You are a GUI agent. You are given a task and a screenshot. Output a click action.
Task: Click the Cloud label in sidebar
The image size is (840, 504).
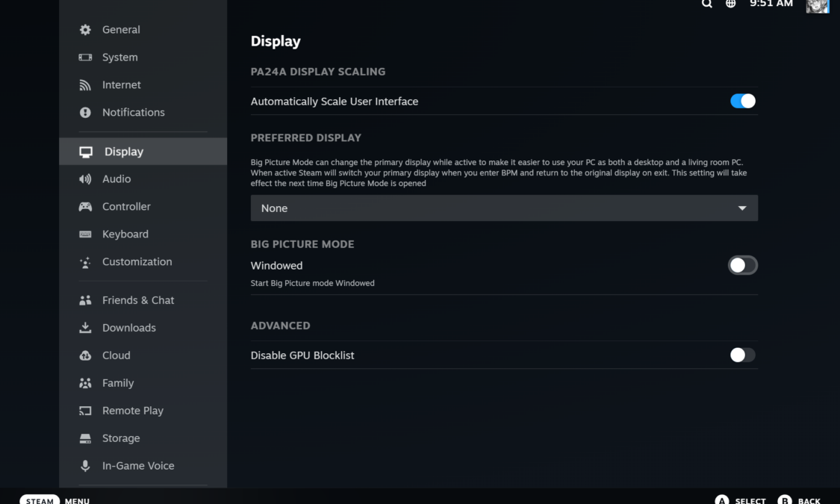click(116, 355)
